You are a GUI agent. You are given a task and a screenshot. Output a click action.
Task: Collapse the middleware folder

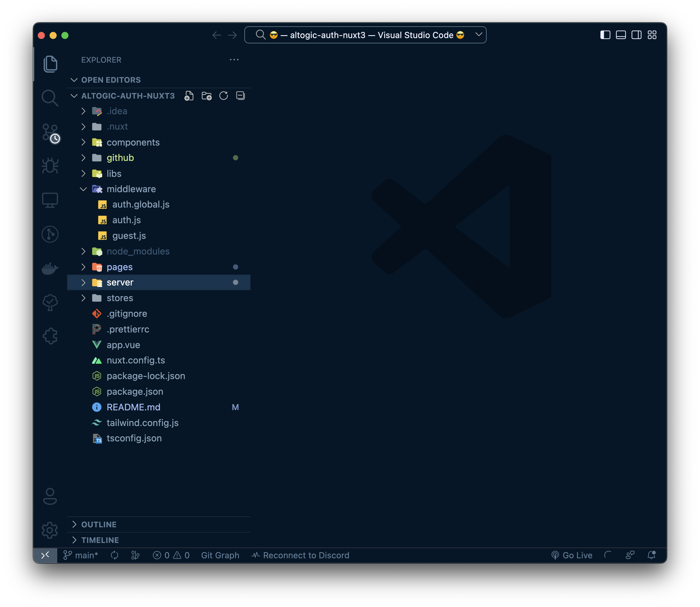point(83,189)
